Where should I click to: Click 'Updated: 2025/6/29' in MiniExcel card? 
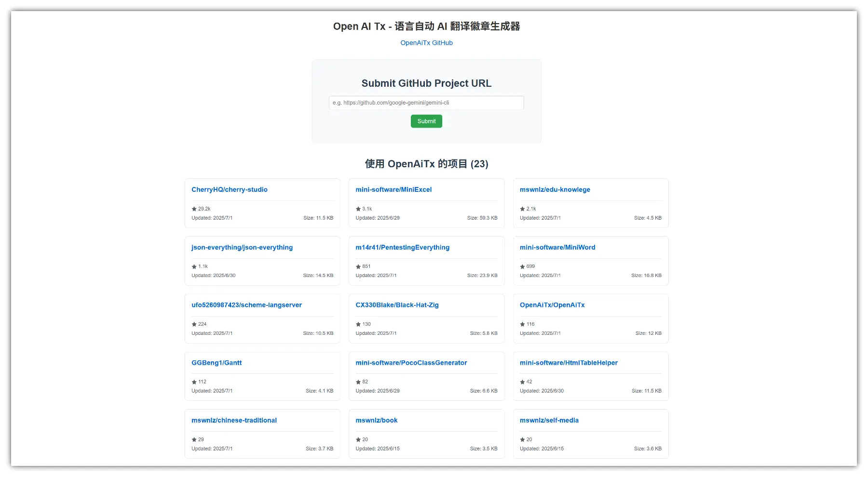coord(378,218)
